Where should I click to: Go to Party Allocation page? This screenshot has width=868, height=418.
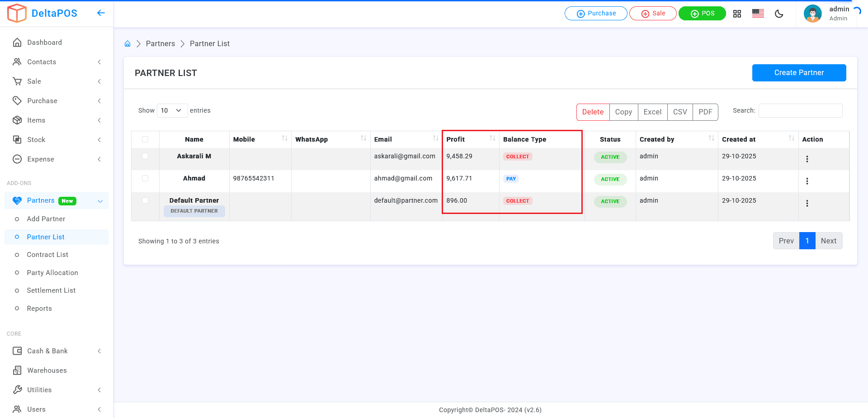52,272
